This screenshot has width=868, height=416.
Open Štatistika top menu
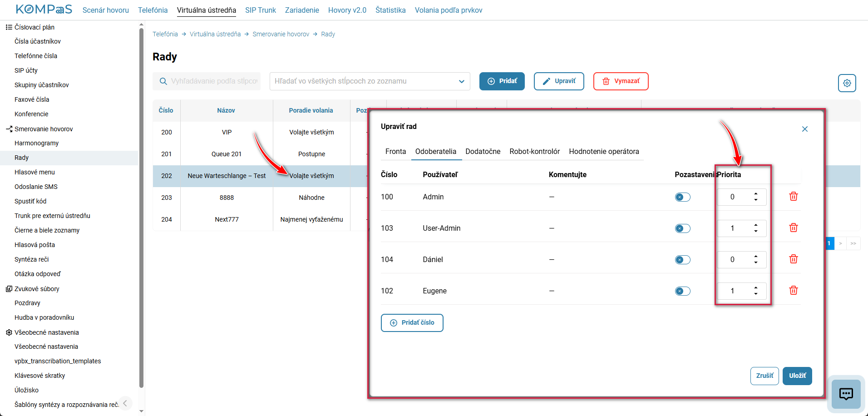click(x=390, y=10)
